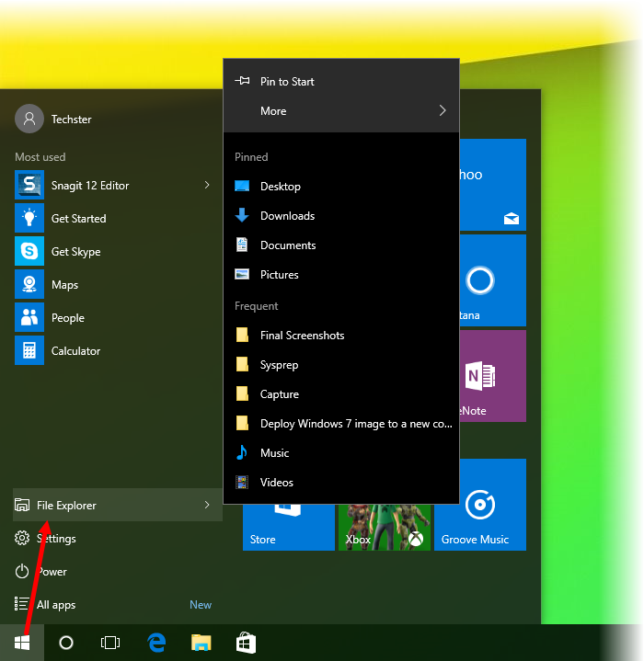
Task: Expand the More submenu arrow
Action: tap(442, 110)
